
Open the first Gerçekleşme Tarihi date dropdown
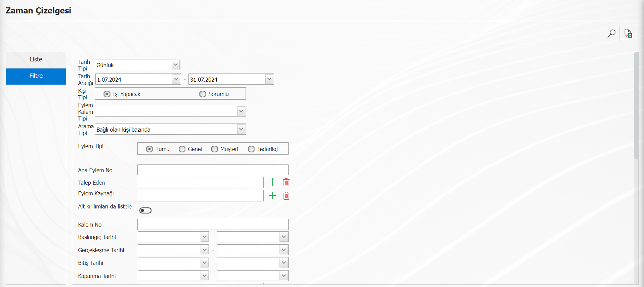[205, 250]
